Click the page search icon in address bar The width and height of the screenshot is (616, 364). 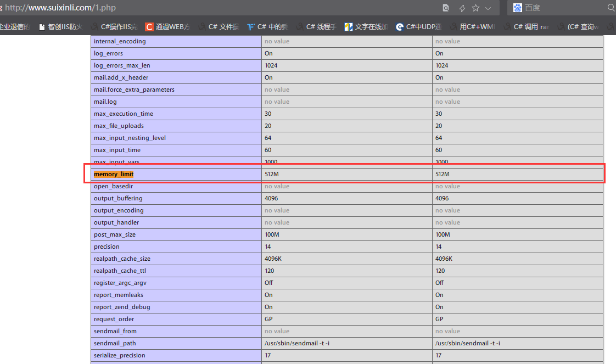[446, 8]
